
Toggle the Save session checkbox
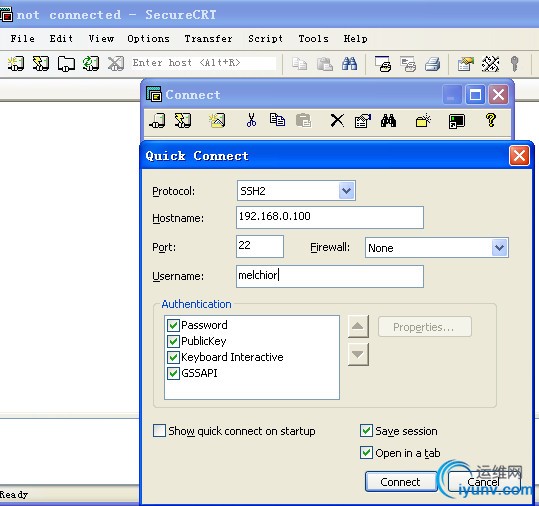tap(366, 431)
